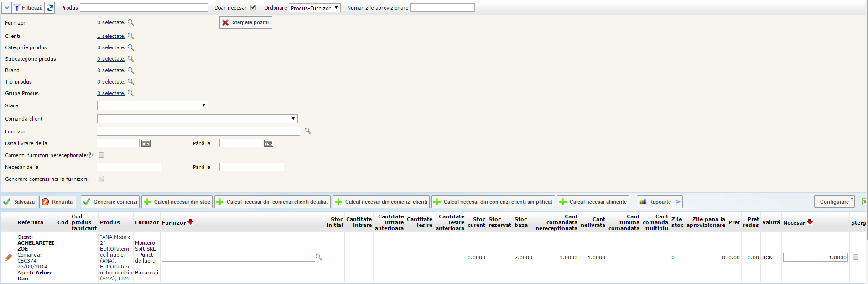The image size is (868, 284).
Task: Open the Ordonare Produs-Furnizor dropdown
Action: tap(315, 8)
